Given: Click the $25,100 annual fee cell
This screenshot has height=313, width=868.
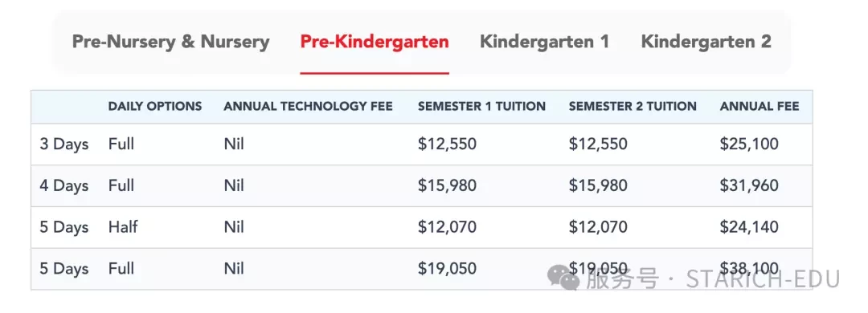Looking at the screenshot, I should click(749, 144).
